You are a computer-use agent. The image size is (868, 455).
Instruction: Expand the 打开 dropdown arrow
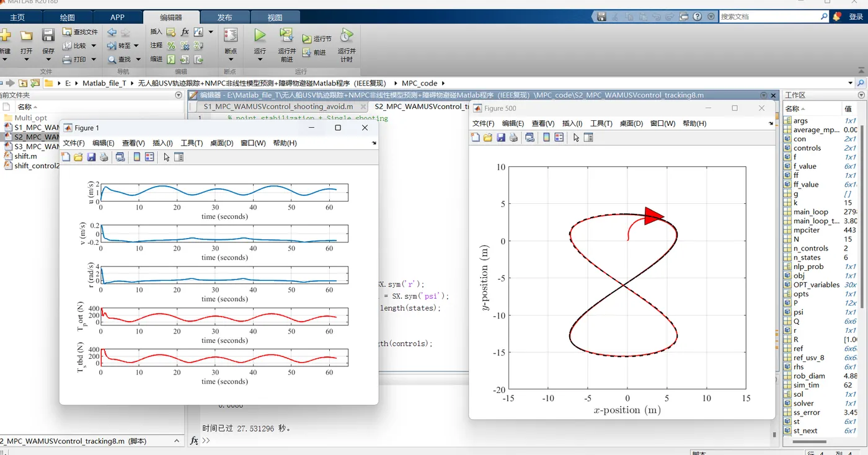click(26, 60)
